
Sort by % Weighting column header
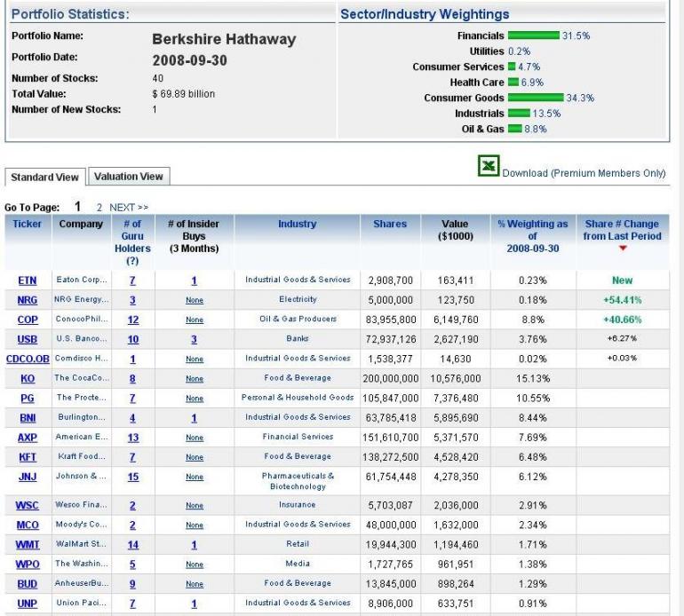[533, 236]
